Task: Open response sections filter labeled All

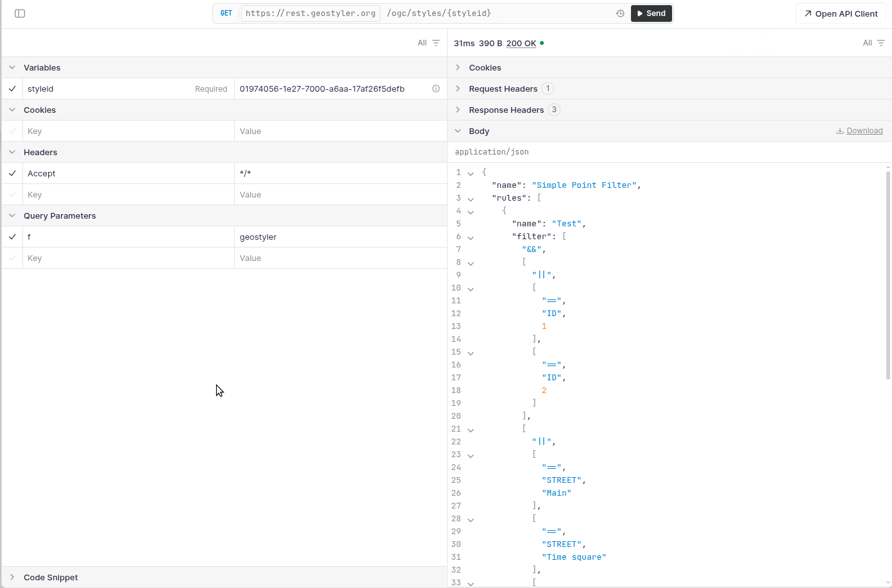Action: coord(873,43)
